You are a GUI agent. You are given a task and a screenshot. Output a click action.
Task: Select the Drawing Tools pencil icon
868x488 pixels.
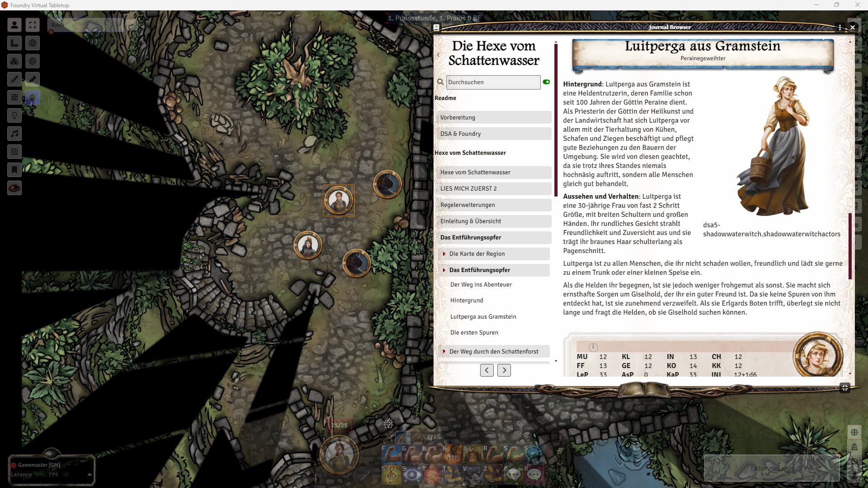tap(14, 79)
